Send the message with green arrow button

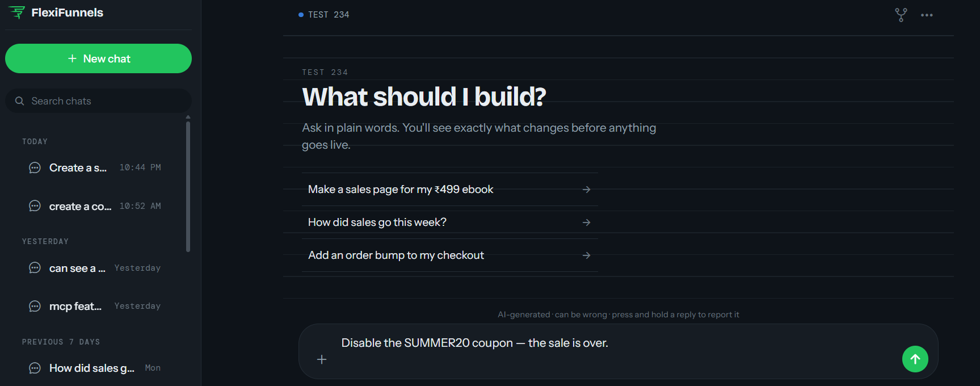tap(915, 359)
